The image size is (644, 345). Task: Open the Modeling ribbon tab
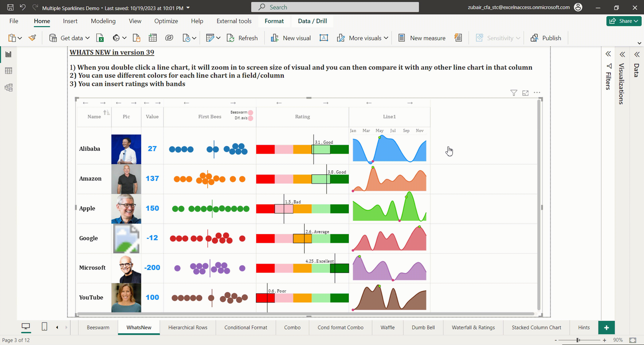coord(103,21)
